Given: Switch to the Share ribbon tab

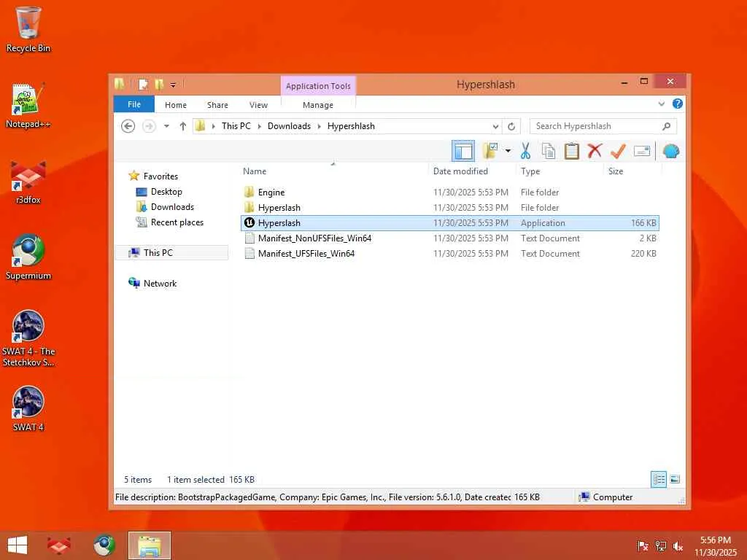Looking at the screenshot, I should click(x=217, y=105).
